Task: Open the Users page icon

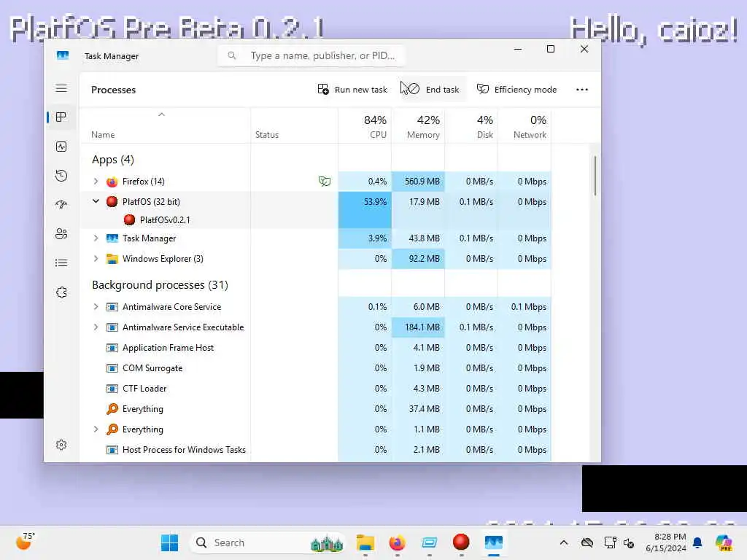Action: (x=61, y=234)
